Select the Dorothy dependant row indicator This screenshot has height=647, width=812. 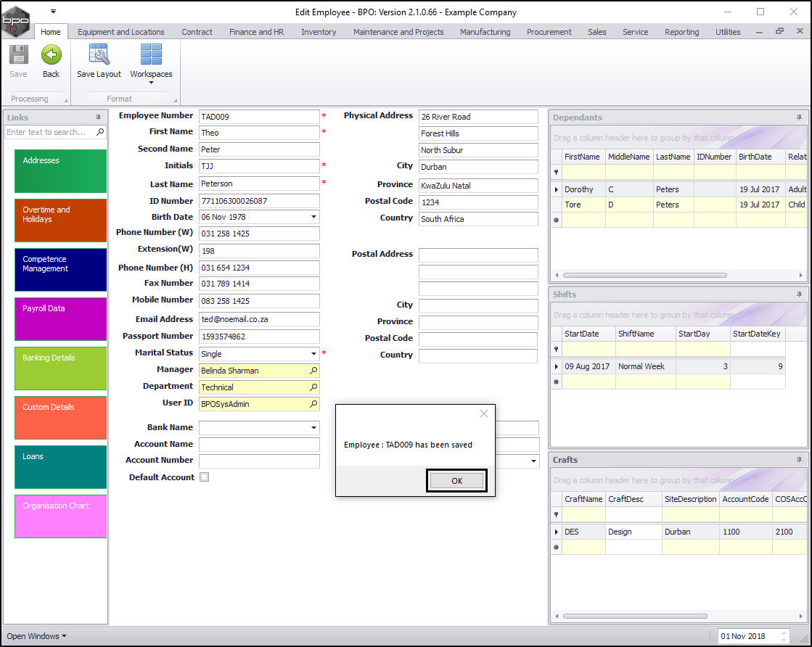pos(557,189)
